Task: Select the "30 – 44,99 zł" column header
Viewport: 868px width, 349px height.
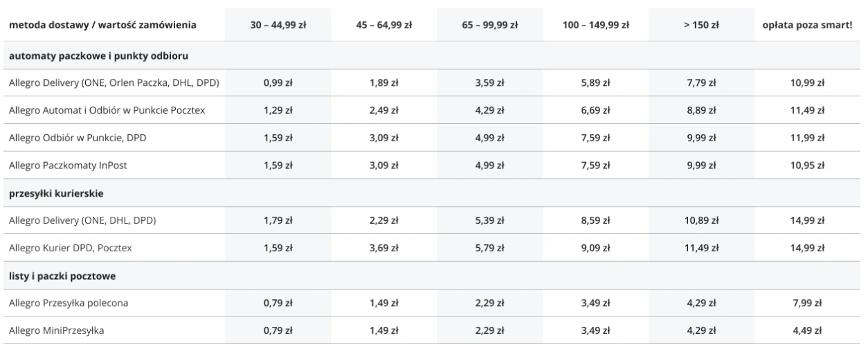Action: click(278, 26)
